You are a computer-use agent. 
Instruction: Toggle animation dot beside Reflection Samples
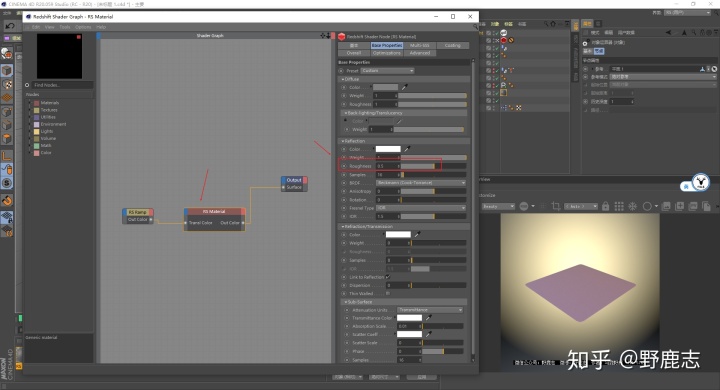344,175
